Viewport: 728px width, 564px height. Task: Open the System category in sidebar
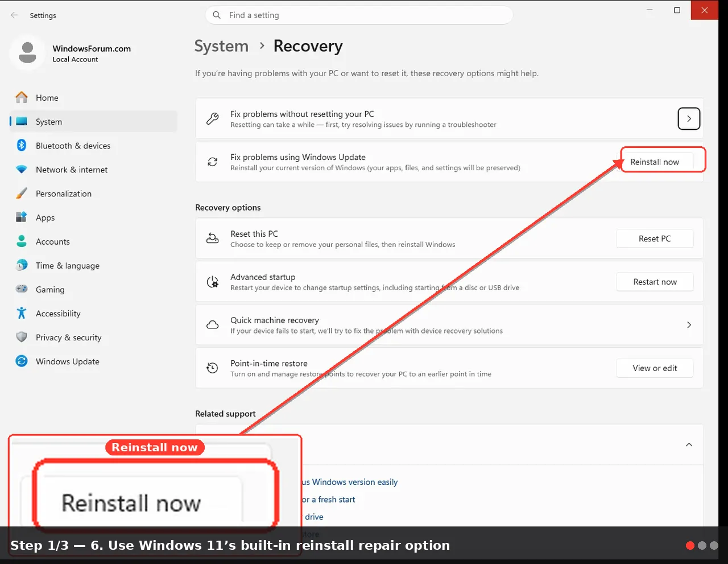point(93,122)
